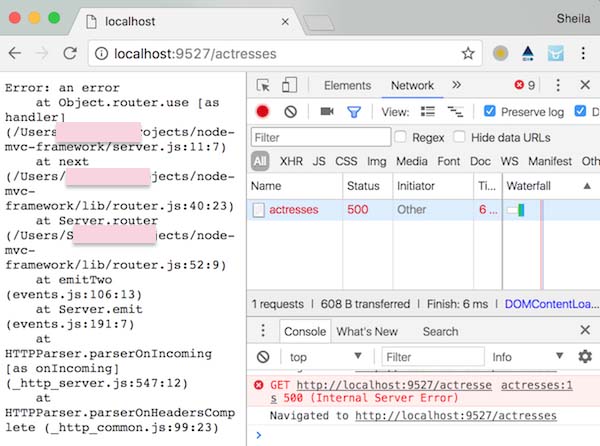
Task: Click the red error count indicator
Action: click(525, 85)
